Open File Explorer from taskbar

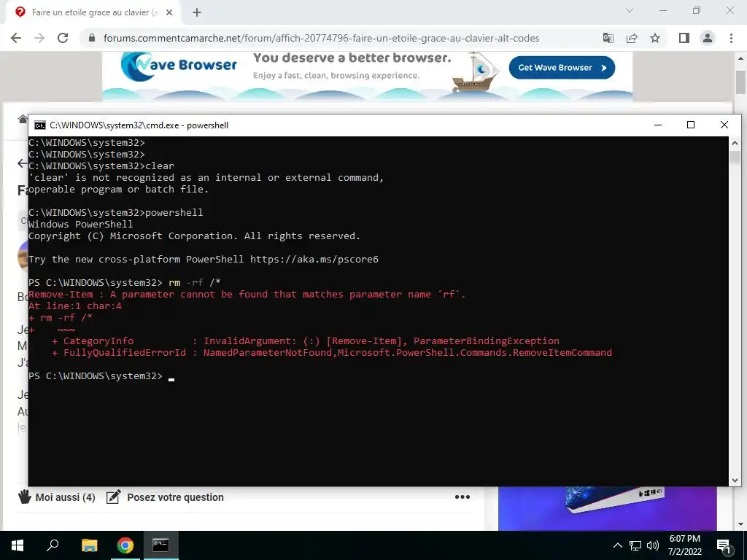point(90,545)
